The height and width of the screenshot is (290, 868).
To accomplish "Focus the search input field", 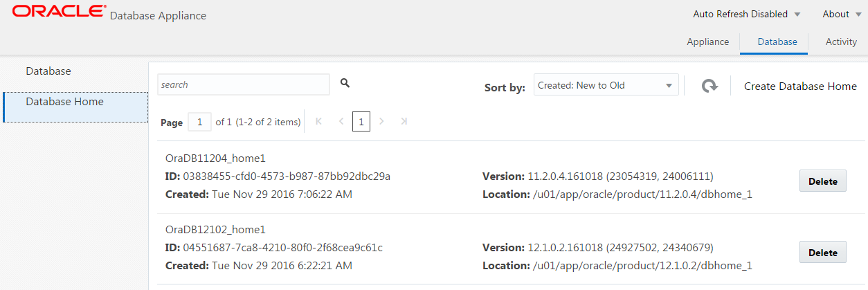I will 244,84.
